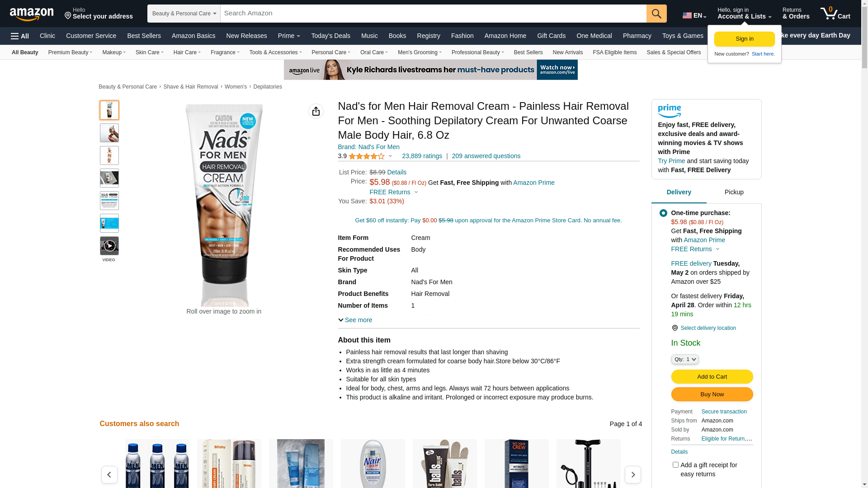This screenshot has height=488, width=868.
Task: Open Beauty & Personal Care search category dropdown
Action: pos(184,14)
